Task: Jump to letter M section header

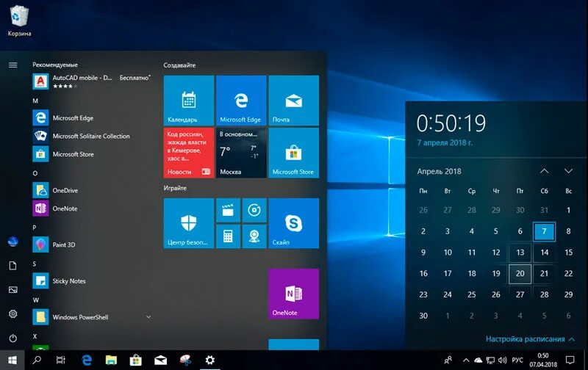Action: pos(35,101)
